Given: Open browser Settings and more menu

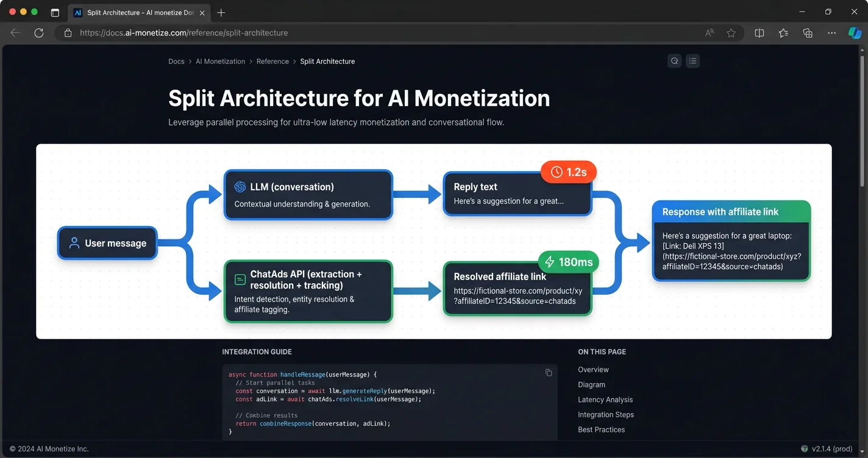Looking at the screenshot, I should 832,33.
